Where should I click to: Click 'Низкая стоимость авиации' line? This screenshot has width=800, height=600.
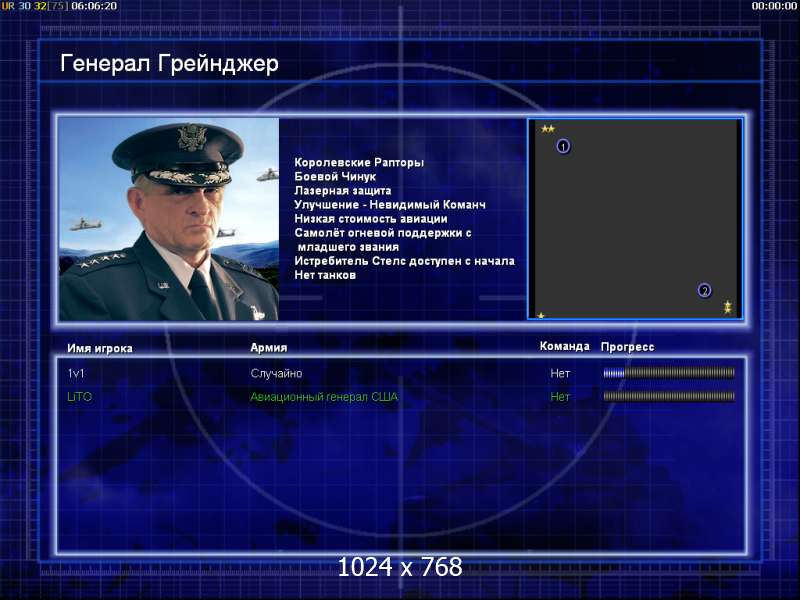[x=371, y=218]
